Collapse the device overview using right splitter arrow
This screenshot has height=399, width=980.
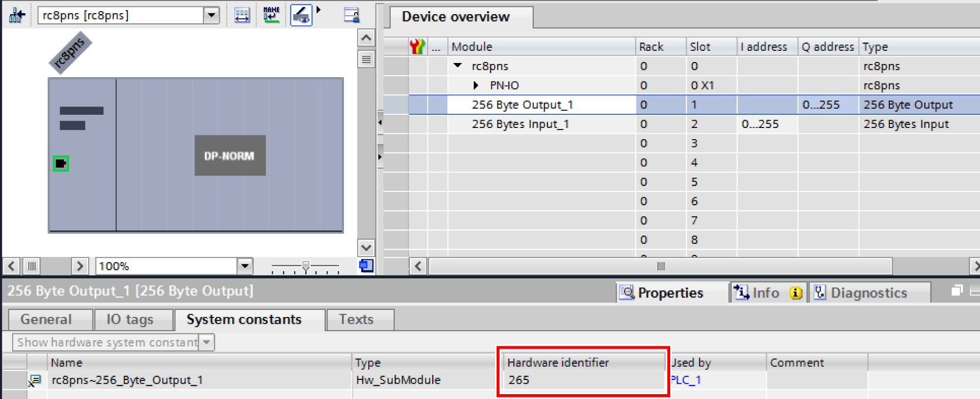(x=380, y=157)
